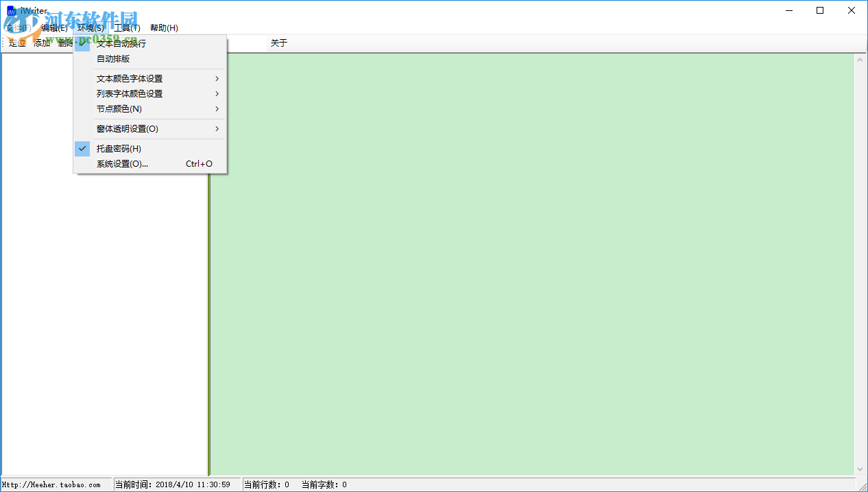Open the 工具(T) menu
868x492 pixels.
click(127, 27)
